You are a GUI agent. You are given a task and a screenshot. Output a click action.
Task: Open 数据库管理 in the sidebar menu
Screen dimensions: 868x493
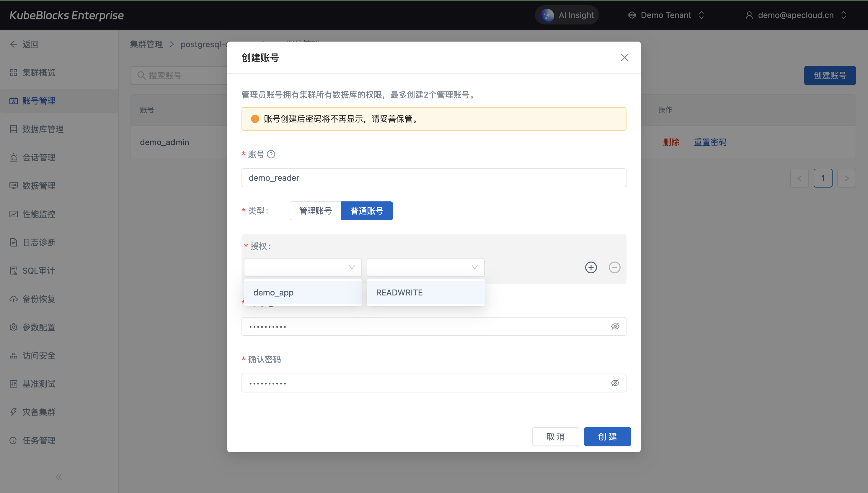point(43,129)
